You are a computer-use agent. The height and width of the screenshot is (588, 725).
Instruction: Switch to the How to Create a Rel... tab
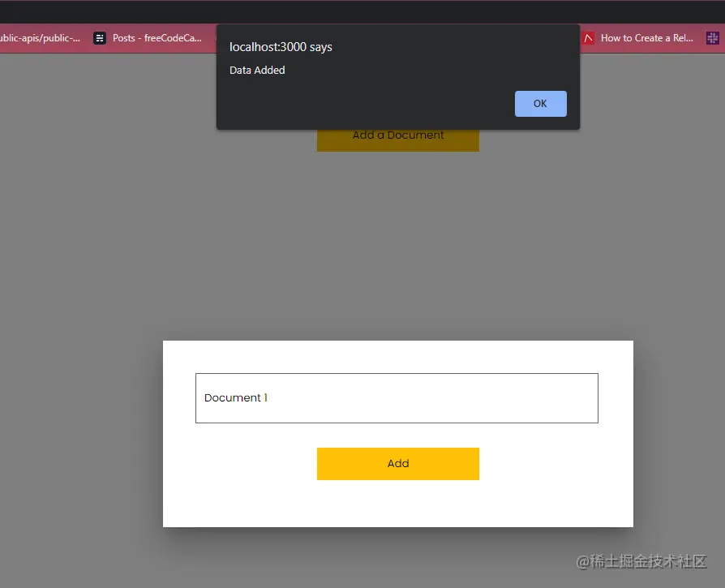[649, 37]
